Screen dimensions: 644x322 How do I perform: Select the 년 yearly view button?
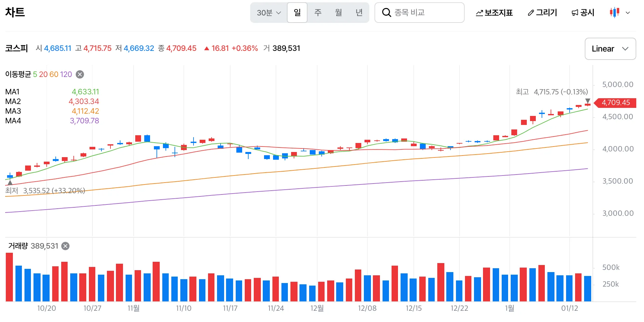coord(360,13)
